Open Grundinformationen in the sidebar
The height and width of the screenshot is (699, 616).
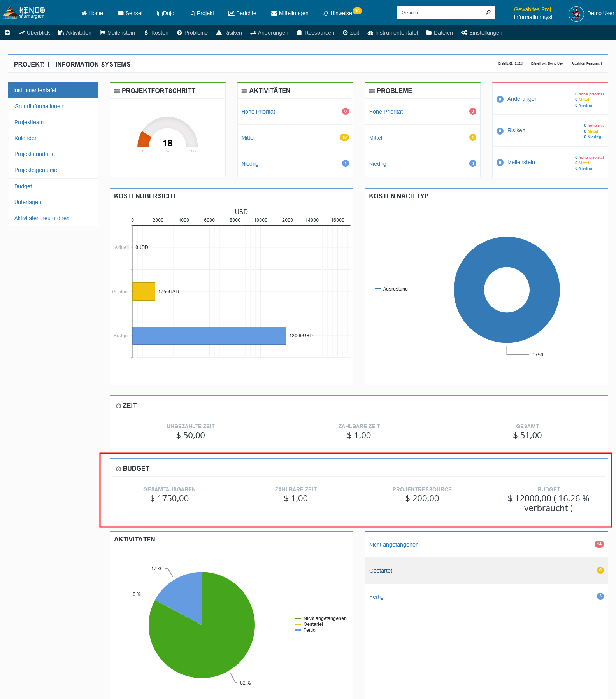pyautogui.click(x=53, y=106)
